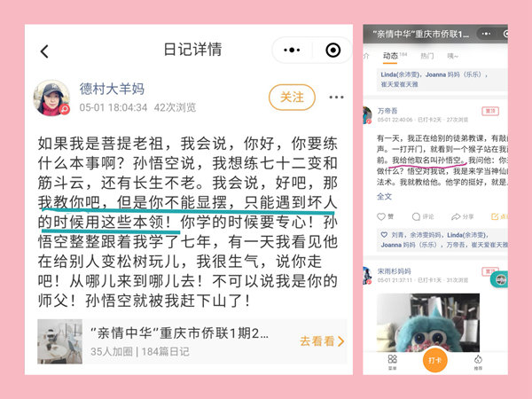Switch to the 动态 tab
The height and width of the screenshot is (399, 532).
coord(390,56)
